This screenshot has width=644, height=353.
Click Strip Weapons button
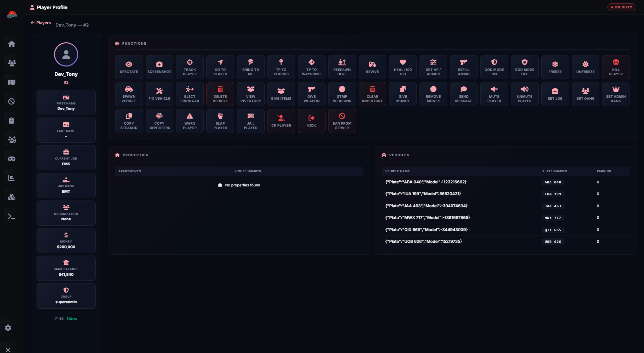[x=342, y=94]
